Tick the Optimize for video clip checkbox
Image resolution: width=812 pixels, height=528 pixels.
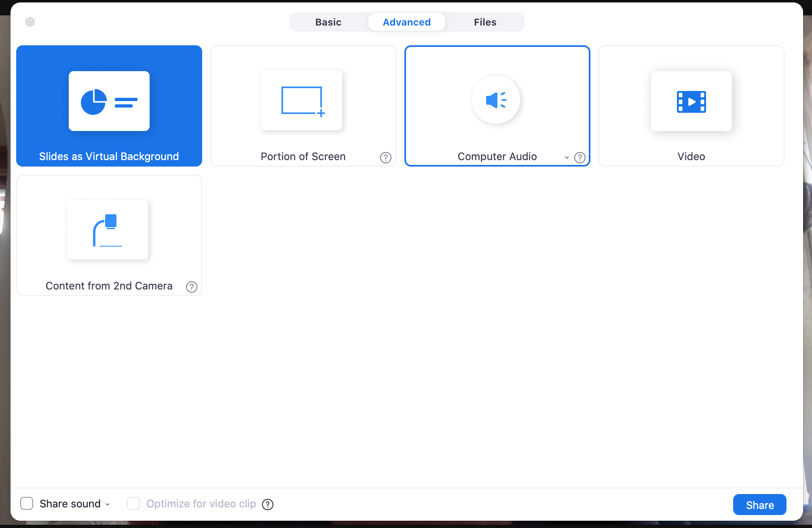point(133,504)
